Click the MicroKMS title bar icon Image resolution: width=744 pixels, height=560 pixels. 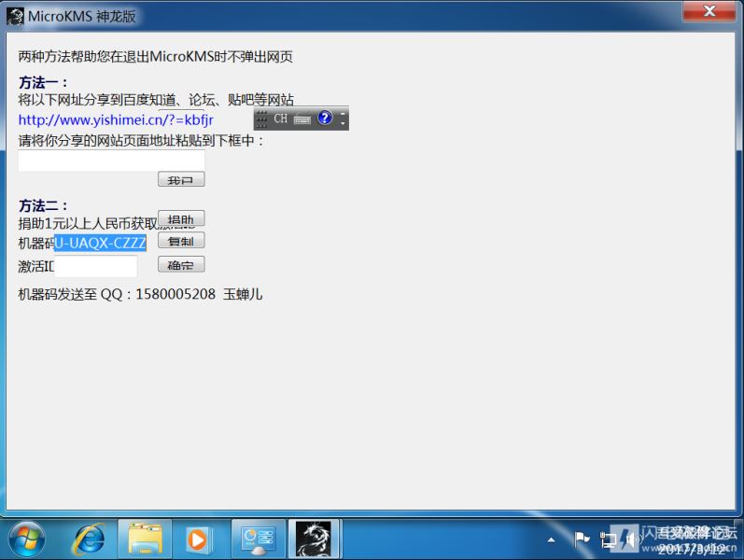tap(15, 16)
